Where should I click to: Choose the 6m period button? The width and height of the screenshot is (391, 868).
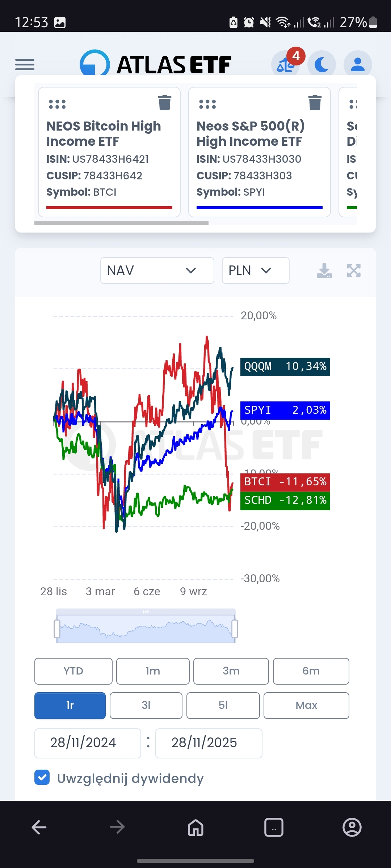[311, 671]
